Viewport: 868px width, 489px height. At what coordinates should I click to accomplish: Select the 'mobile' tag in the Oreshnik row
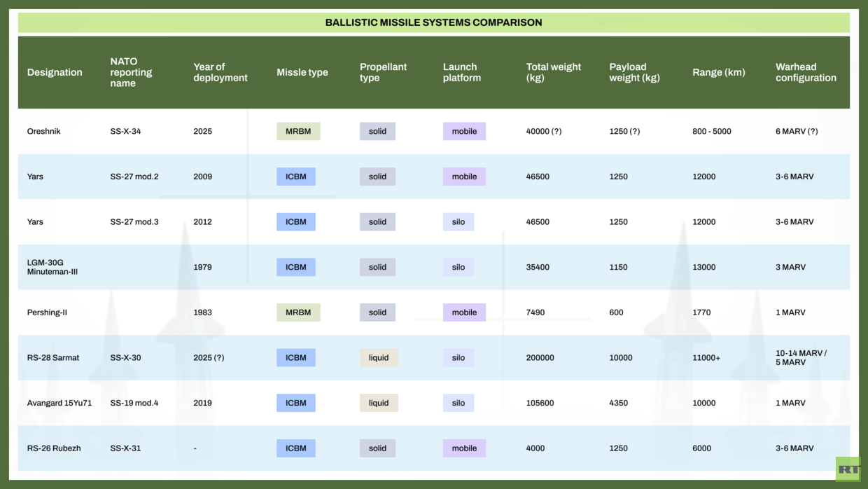(x=464, y=131)
